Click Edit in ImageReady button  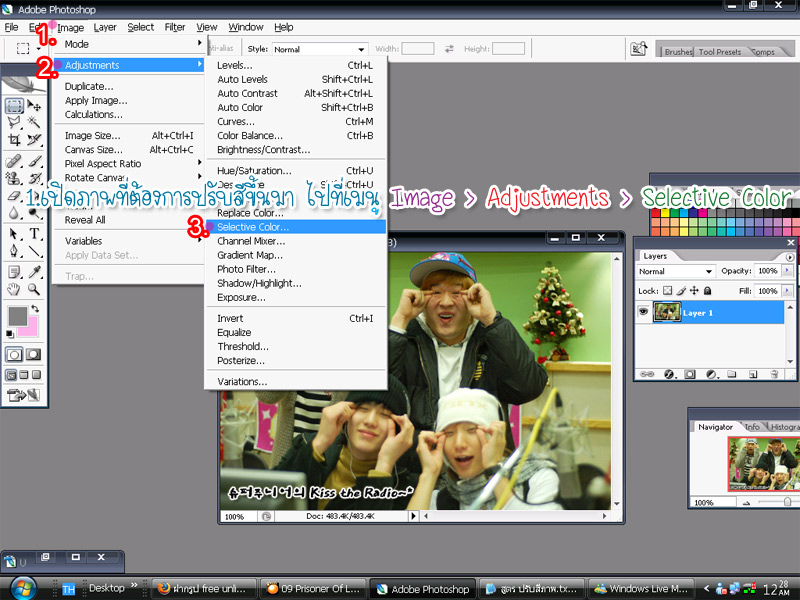pyautogui.click(x=23, y=395)
